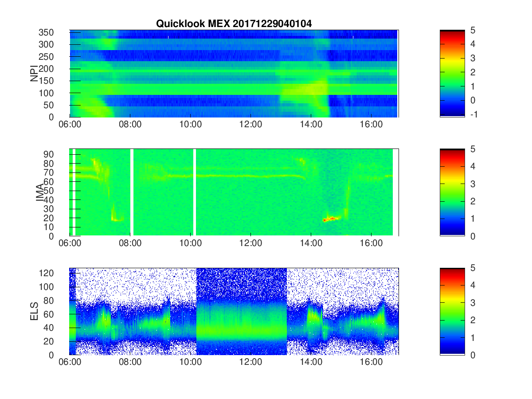The image size is (532, 399).
Task: Select the ELS panel colorbar
Action: pyautogui.click(x=452, y=311)
